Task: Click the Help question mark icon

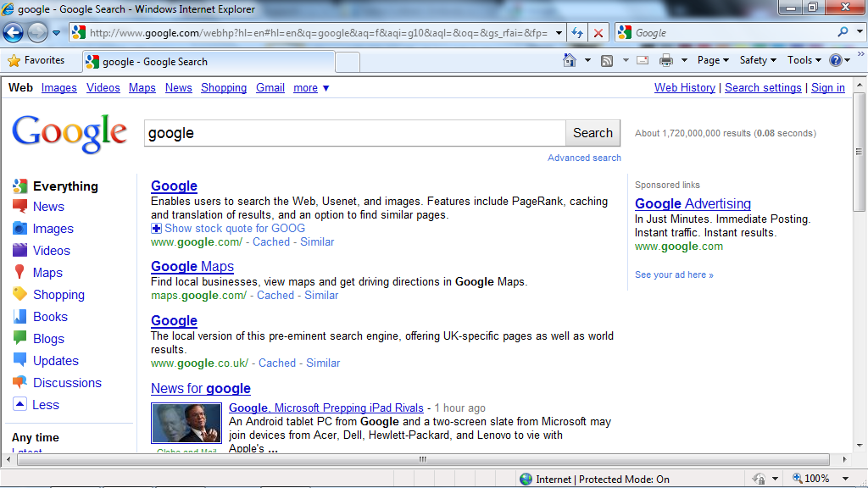Action: pyautogui.click(x=835, y=60)
